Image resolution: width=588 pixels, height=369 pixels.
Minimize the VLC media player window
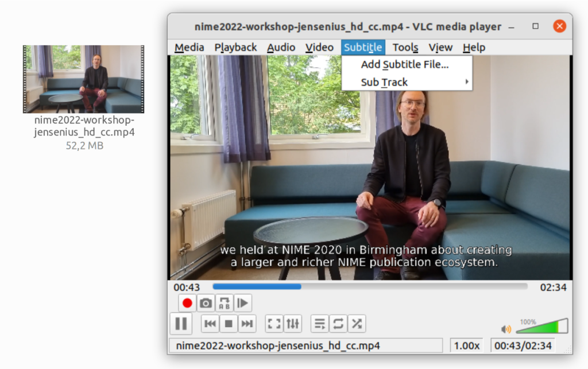click(x=512, y=26)
